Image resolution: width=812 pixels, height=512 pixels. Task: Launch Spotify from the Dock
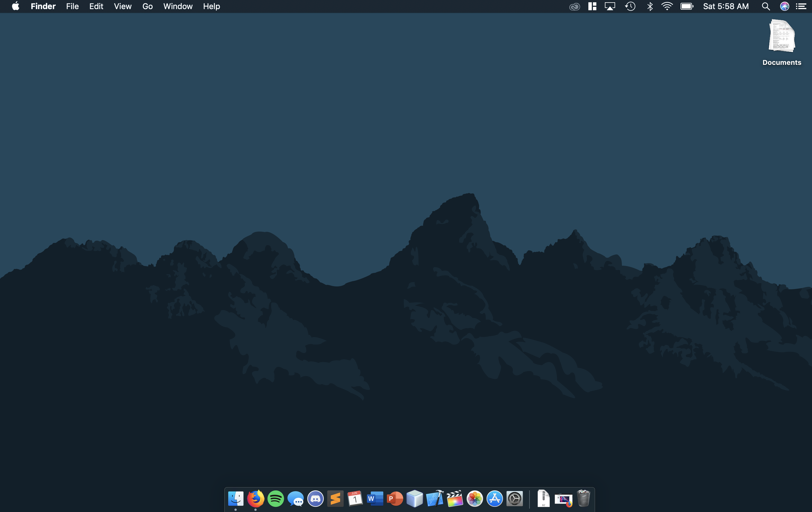[275, 499]
